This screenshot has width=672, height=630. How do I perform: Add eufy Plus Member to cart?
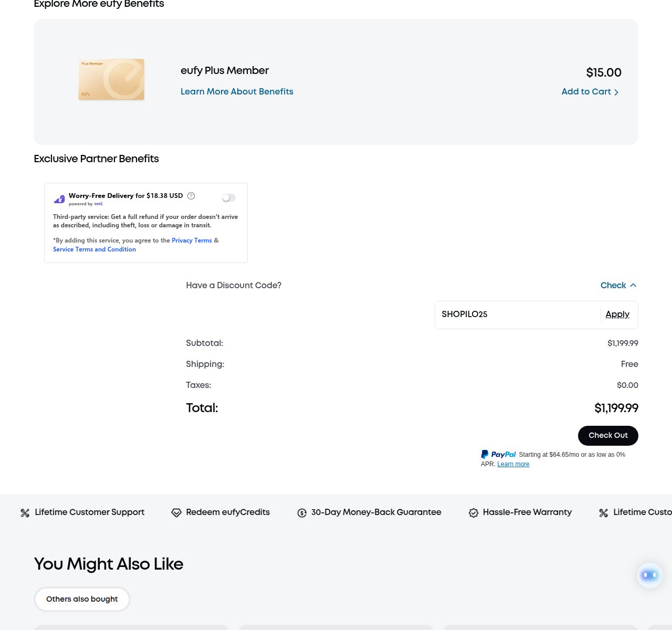click(590, 92)
